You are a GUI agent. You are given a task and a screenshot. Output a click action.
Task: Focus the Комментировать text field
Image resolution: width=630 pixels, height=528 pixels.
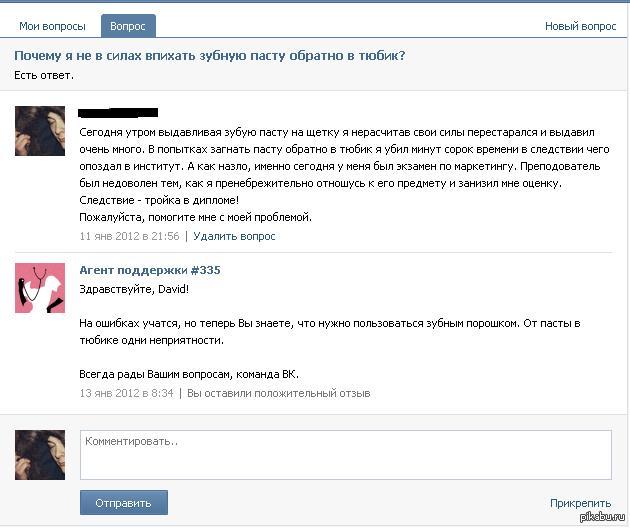pos(346,455)
